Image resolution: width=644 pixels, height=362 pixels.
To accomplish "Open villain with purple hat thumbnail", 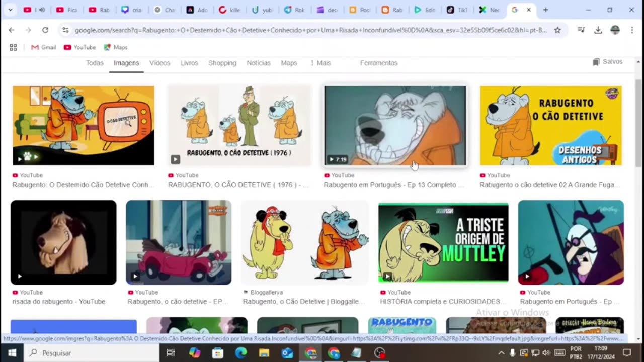I will click(571, 242).
